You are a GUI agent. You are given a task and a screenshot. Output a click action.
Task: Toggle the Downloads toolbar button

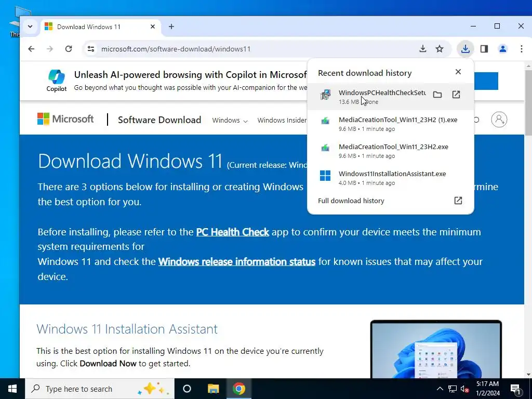point(465,49)
